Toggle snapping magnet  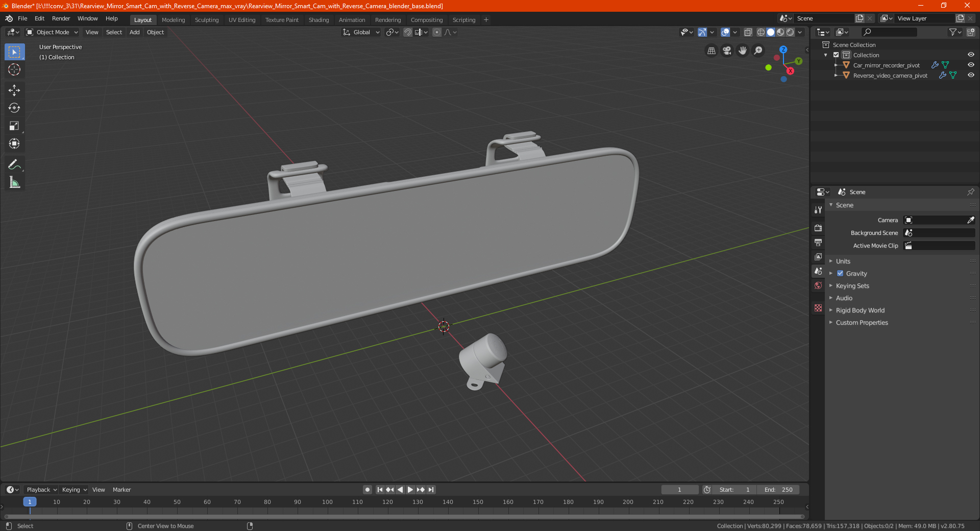pyautogui.click(x=407, y=32)
